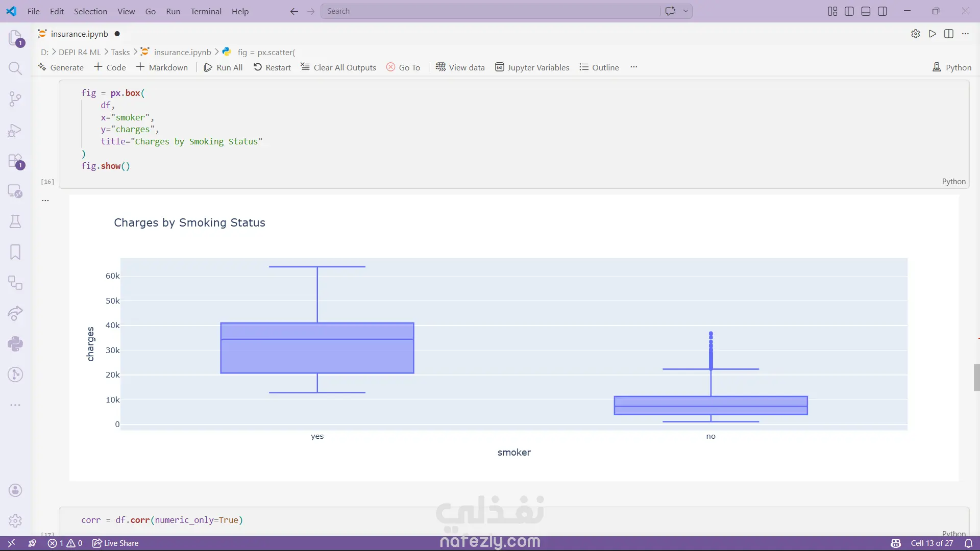Toggle the bottom Panel layout button

[x=866, y=11]
